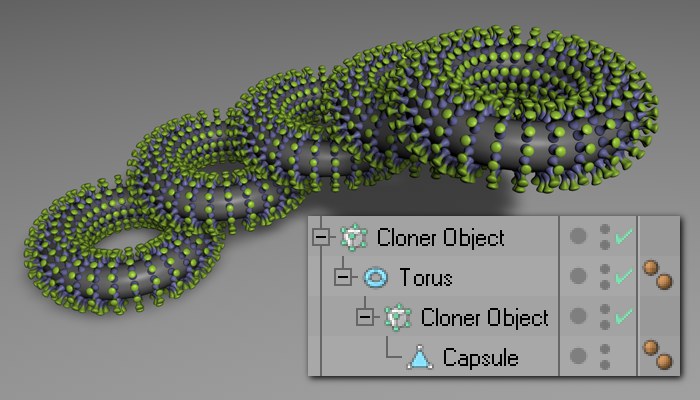
Task: Select the nested Cloner Object label
Action: 484,317
